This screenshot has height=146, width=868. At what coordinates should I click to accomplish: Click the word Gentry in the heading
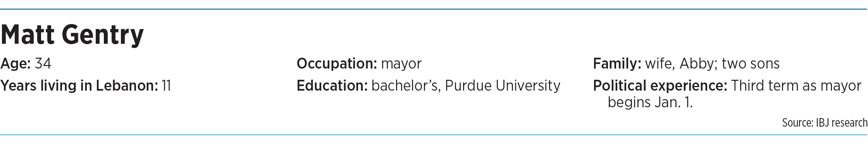[x=103, y=36]
